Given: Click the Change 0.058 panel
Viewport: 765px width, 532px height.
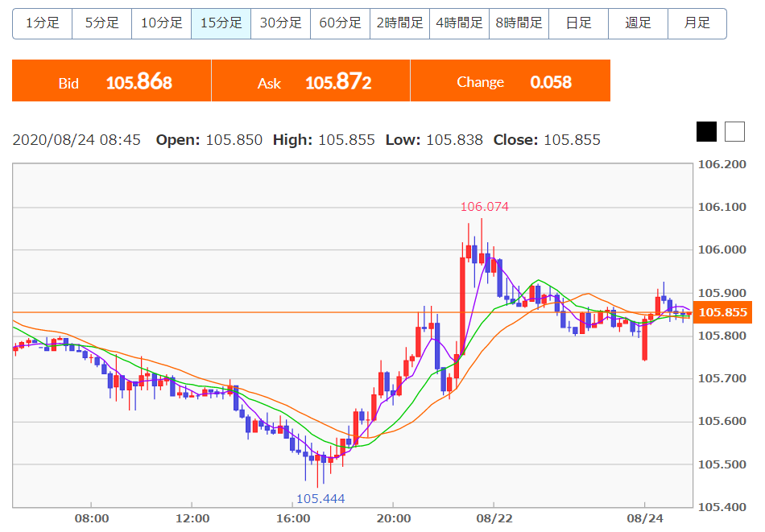Looking at the screenshot, I should [x=511, y=80].
